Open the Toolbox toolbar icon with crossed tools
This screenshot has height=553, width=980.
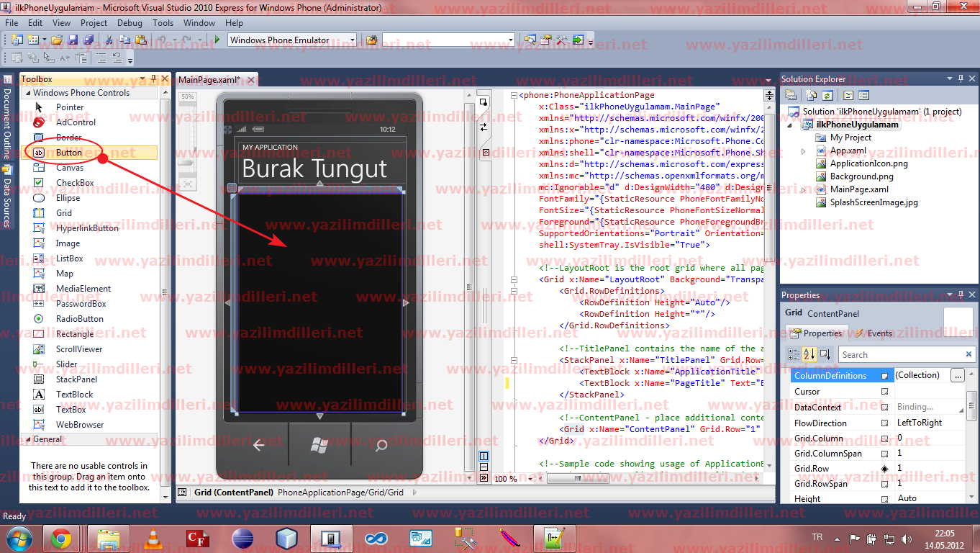[x=562, y=40]
